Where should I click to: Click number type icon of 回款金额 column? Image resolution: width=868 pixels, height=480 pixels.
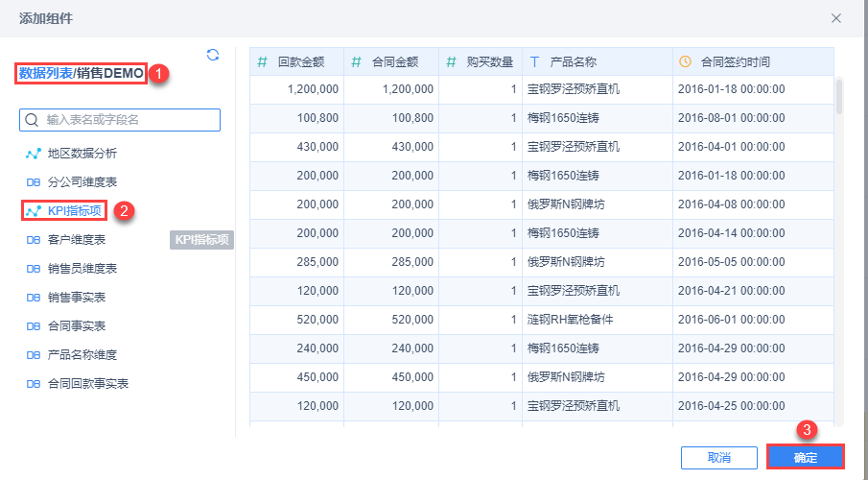pyautogui.click(x=262, y=61)
